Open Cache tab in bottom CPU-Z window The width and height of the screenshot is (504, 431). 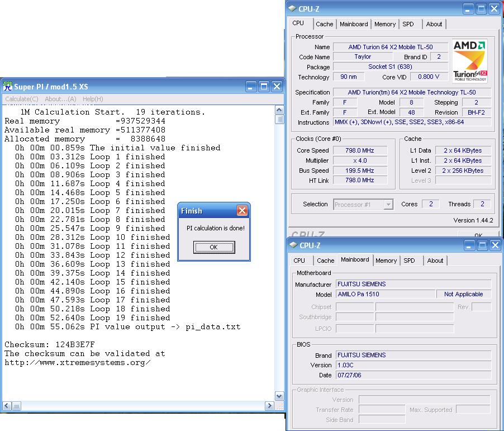click(326, 261)
